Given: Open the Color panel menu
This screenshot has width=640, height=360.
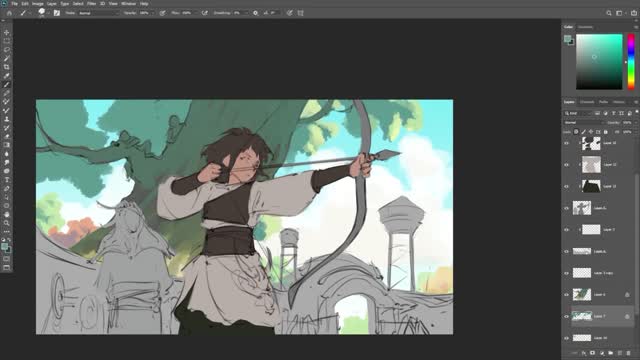Looking at the screenshot, I should point(636,27).
